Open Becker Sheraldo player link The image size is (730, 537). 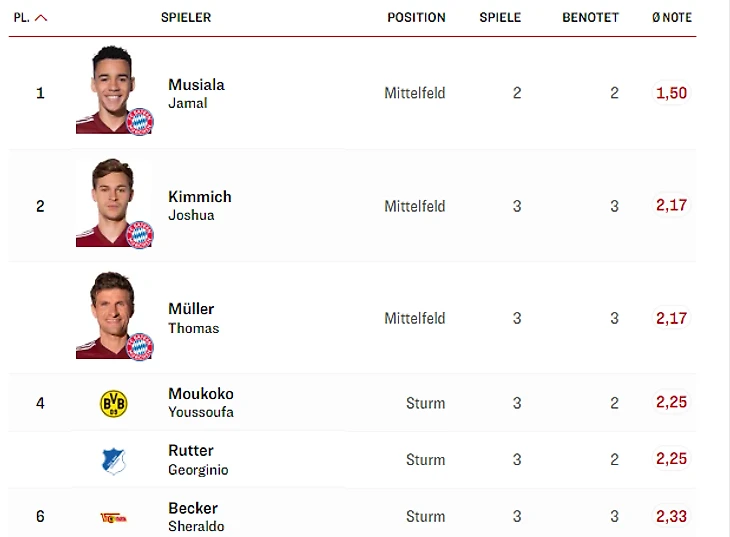[196, 516]
